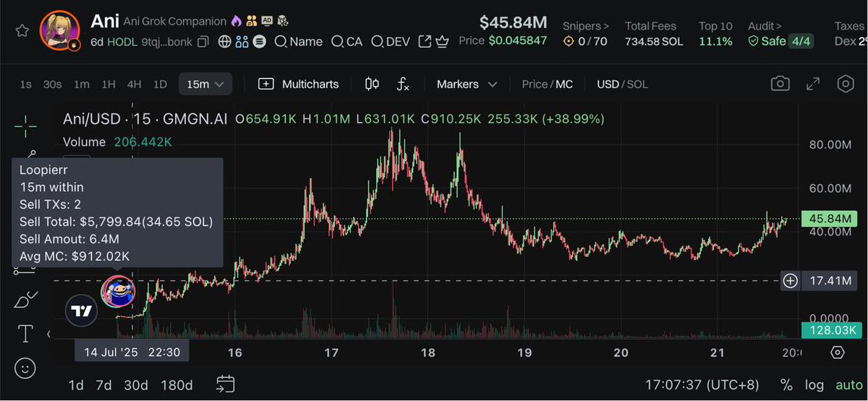Click the 45.84M current price label
The image size is (868, 401).
(x=830, y=218)
